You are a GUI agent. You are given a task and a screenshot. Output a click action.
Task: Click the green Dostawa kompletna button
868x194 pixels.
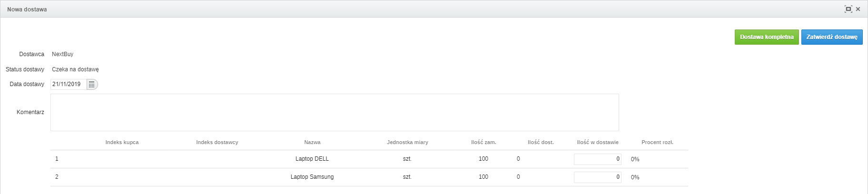pyautogui.click(x=766, y=37)
